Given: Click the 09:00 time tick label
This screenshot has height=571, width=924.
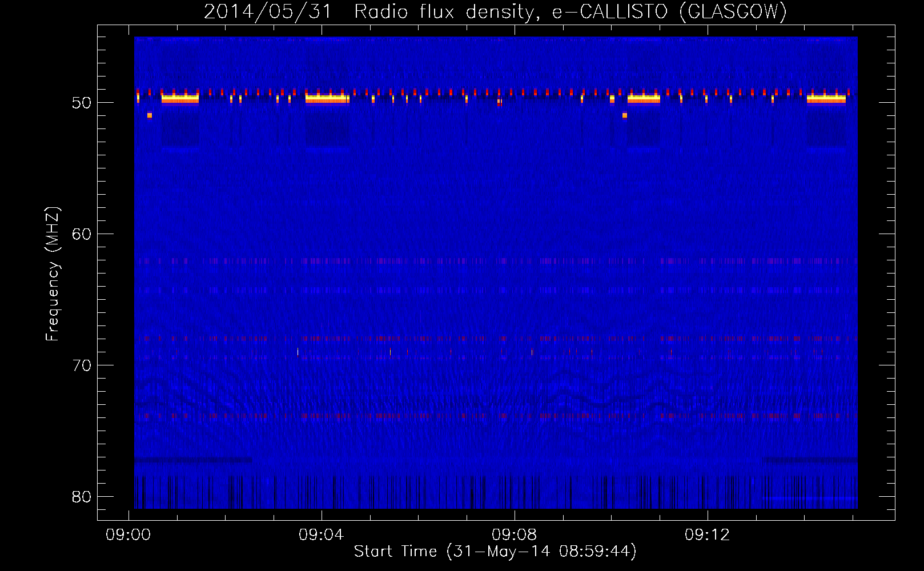Looking at the screenshot, I should (128, 535).
